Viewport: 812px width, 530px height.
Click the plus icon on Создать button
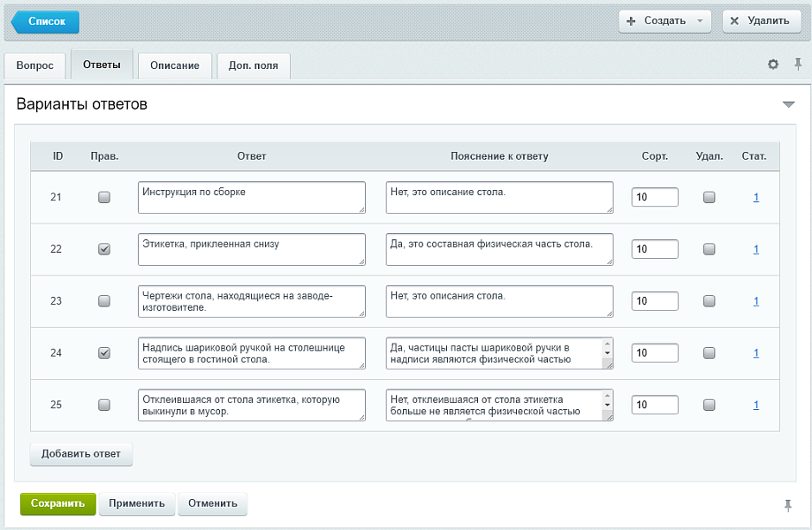click(x=631, y=21)
